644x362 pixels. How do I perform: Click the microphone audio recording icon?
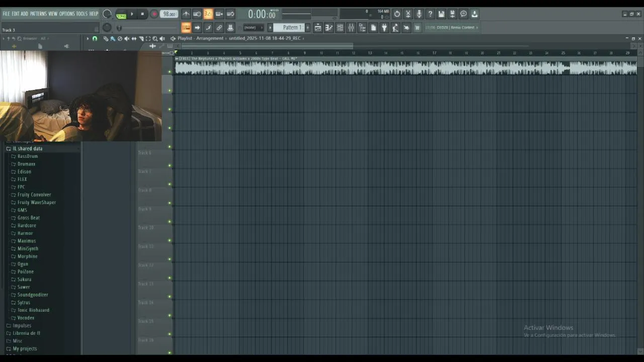(419, 14)
